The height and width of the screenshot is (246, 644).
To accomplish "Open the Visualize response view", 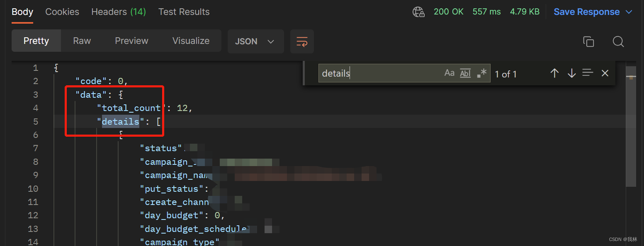I will click(191, 41).
